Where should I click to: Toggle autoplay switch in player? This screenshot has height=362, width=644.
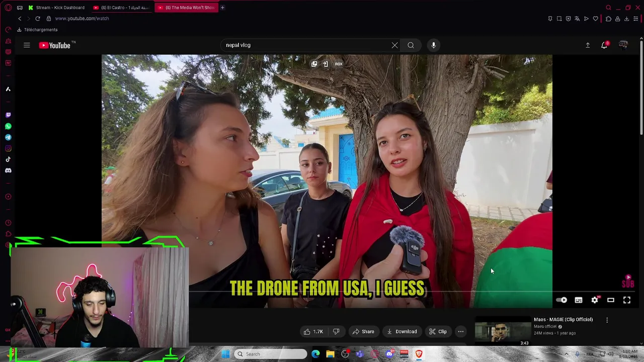click(561, 300)
